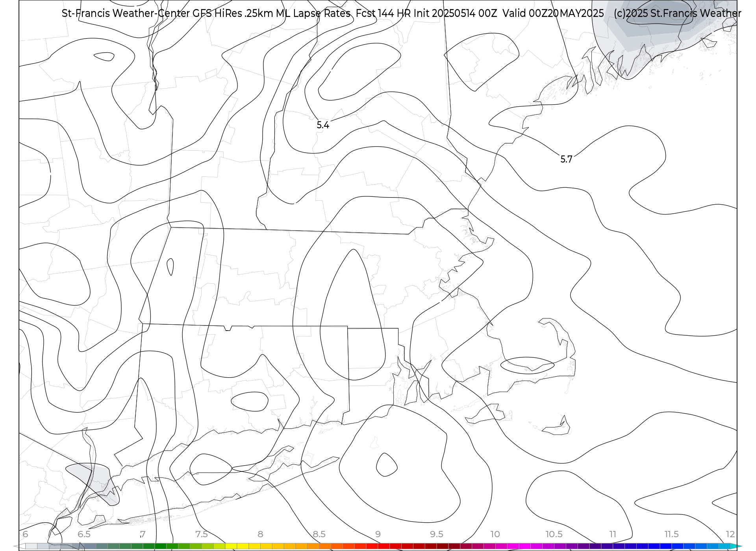Click the colorbar label 7.5

201,534
